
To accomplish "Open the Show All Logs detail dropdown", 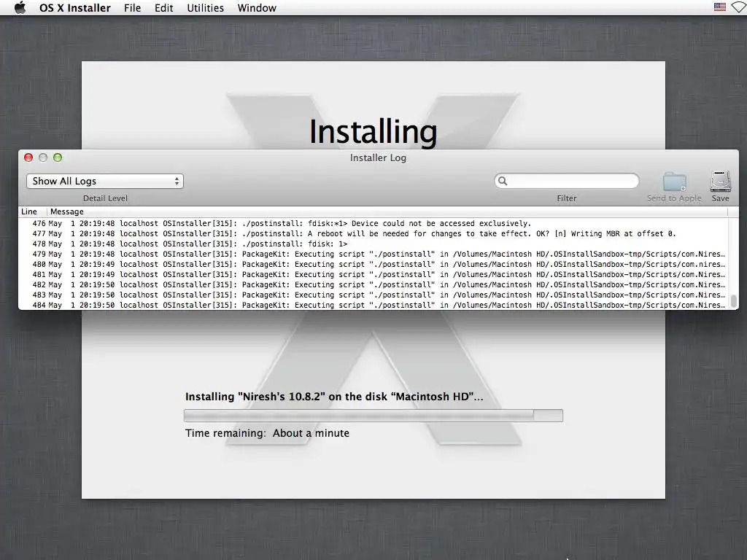I will point(105,181).
